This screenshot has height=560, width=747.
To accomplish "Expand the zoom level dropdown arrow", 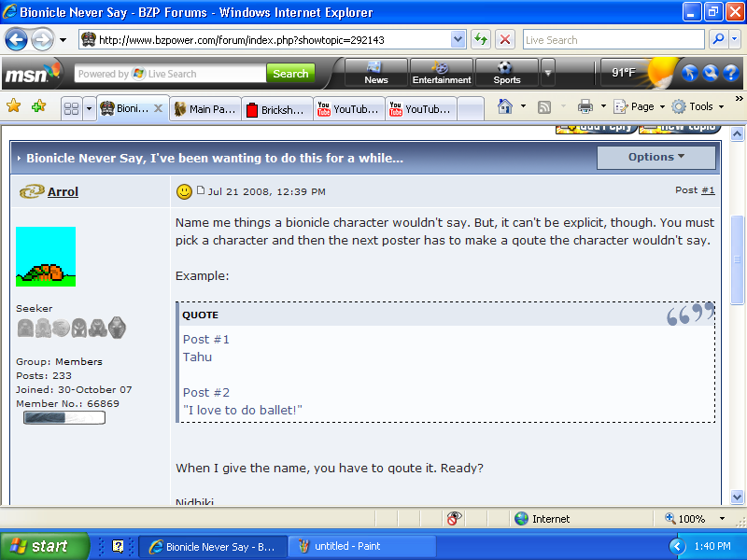I will pos(722,519).
